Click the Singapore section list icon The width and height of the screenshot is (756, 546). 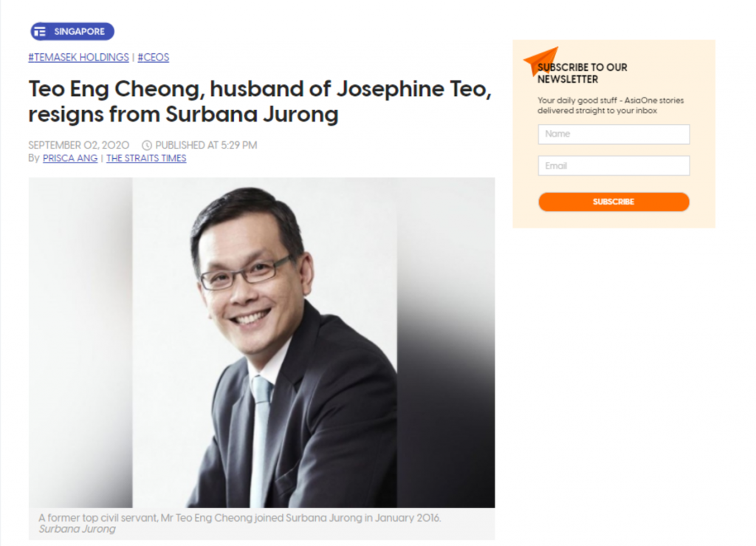pyautogui.click(x=41, y=32)
